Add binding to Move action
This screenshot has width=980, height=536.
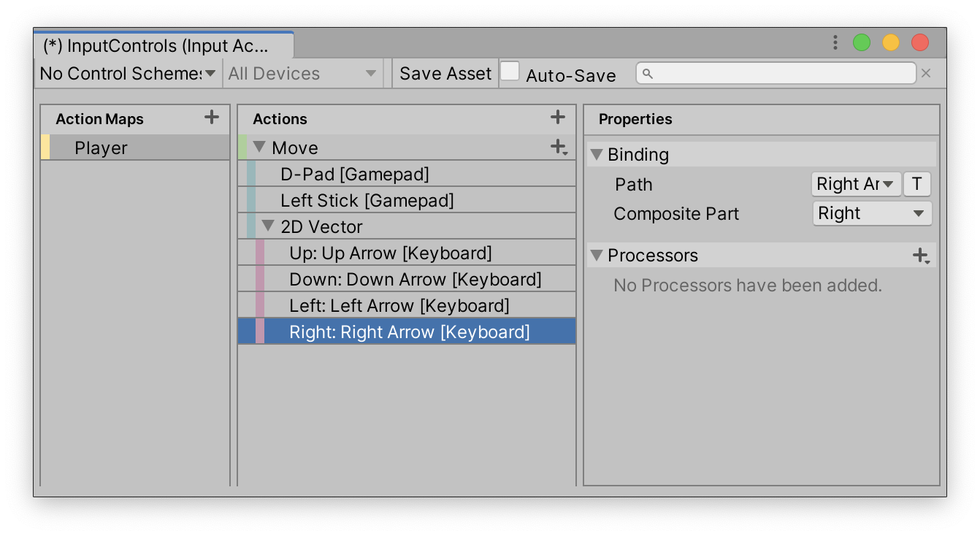pos(558,148)
